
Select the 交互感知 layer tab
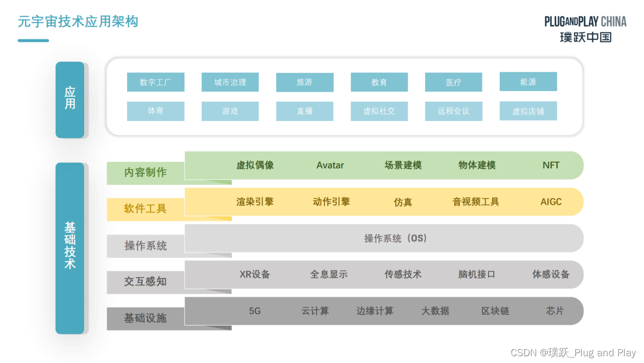coord(145,282)
